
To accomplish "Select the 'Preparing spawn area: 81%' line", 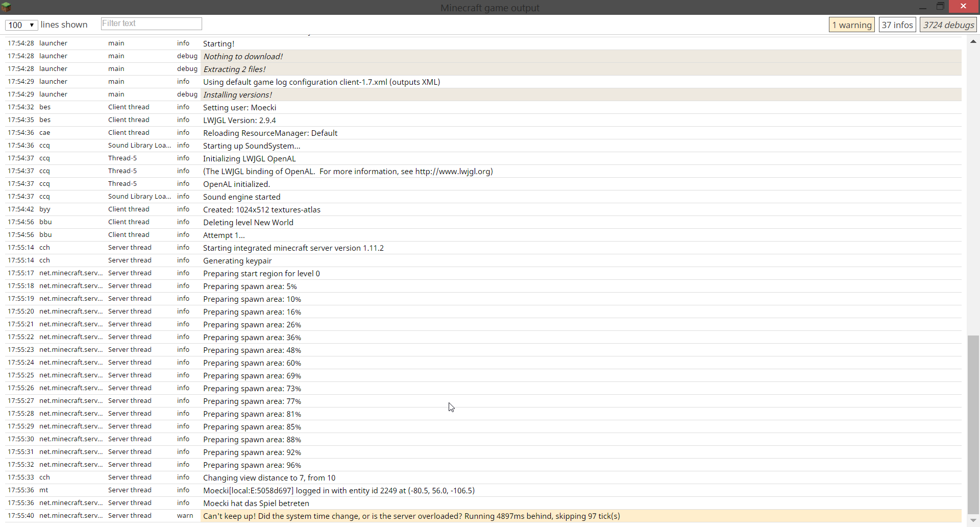I will pyautogui.click(x=483, y=414).
